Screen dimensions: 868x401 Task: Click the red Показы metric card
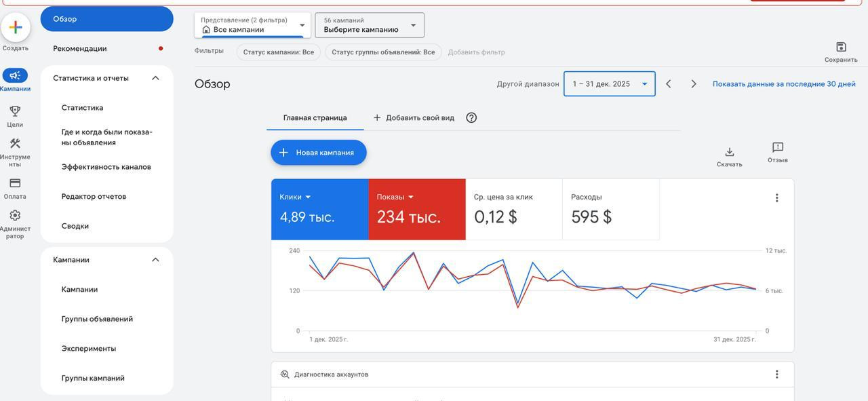pos(416,210)
